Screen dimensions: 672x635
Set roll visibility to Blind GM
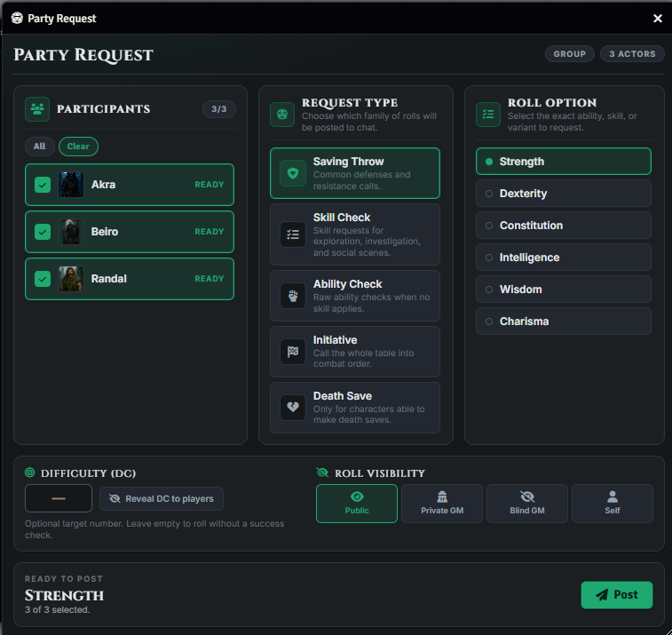click(527, 504)
